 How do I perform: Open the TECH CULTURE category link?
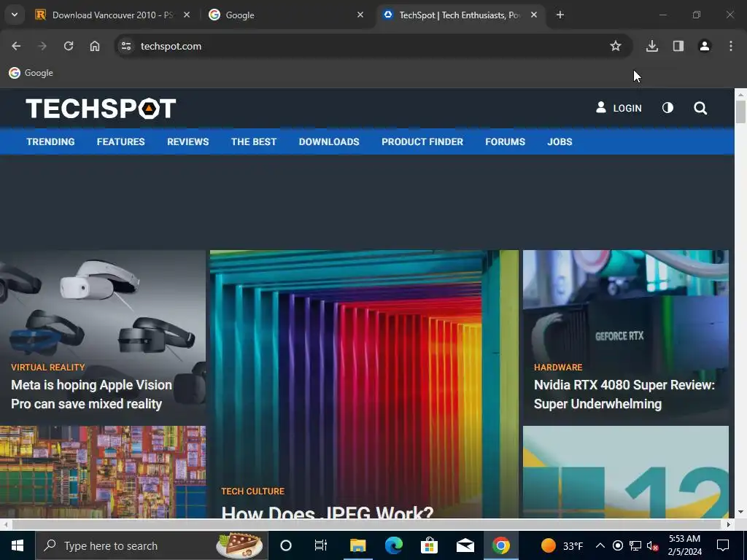click(x=252, y=491)
